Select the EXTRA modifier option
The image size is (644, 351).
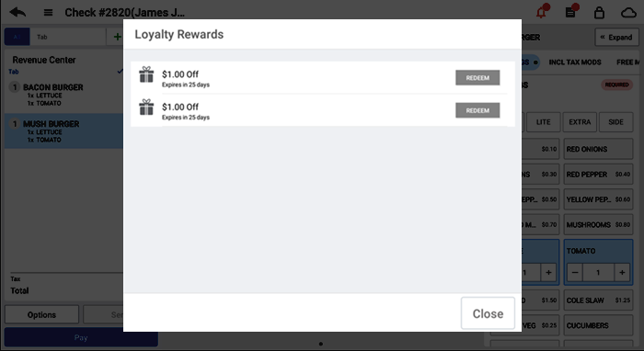point(580,122)
